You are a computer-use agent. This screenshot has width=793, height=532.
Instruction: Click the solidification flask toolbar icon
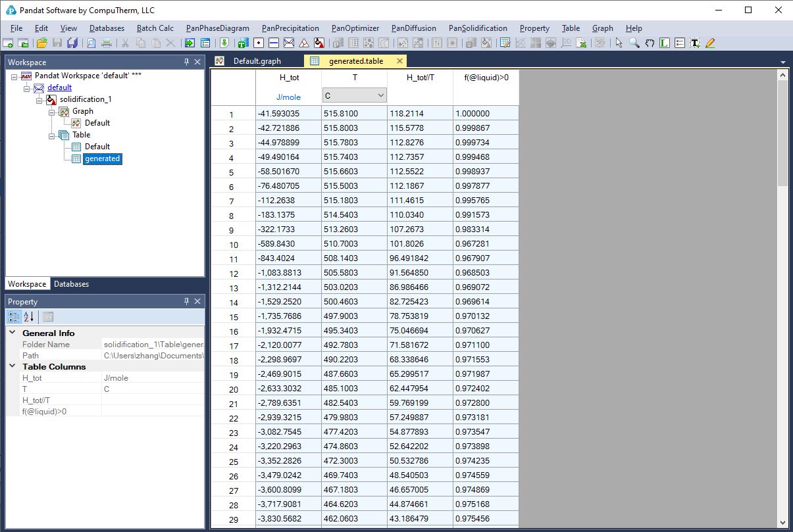point(319,43)
